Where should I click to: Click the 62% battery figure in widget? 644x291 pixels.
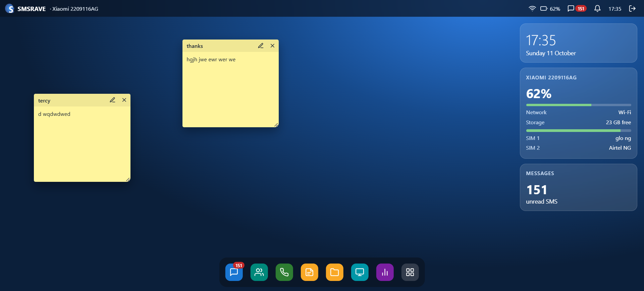(539, 94)
